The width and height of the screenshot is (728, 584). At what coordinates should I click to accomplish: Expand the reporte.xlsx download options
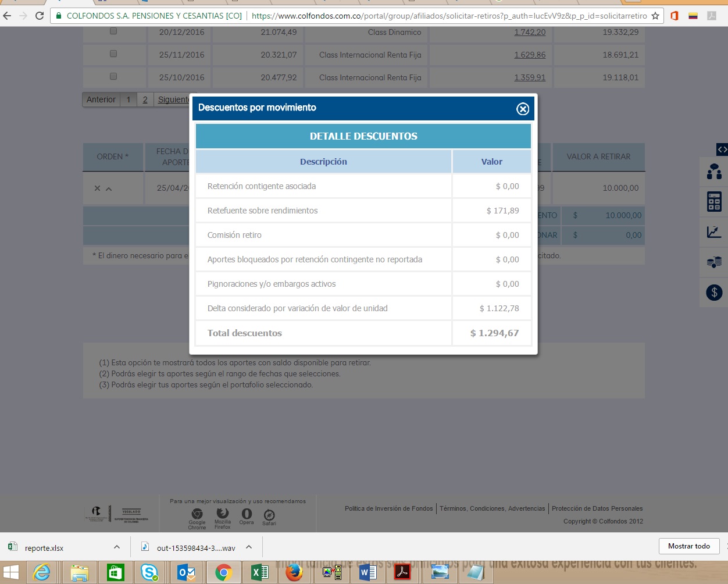(x=117, y=547)
